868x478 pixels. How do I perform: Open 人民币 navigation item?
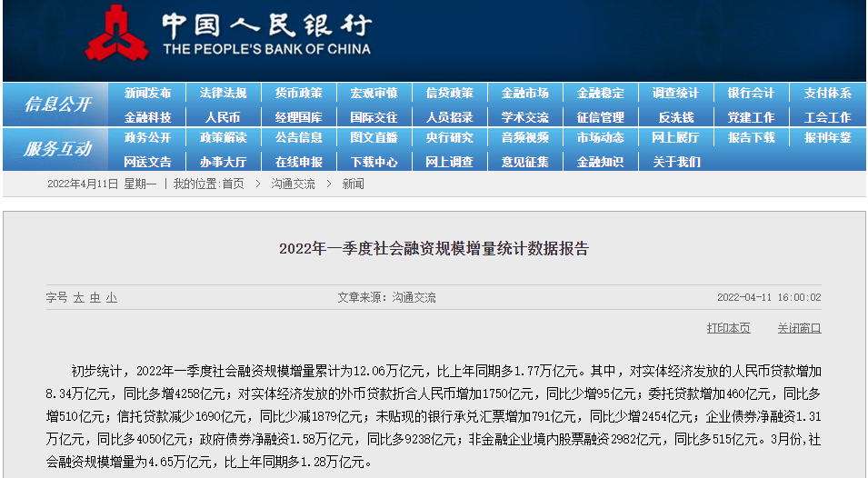(223, 117)
